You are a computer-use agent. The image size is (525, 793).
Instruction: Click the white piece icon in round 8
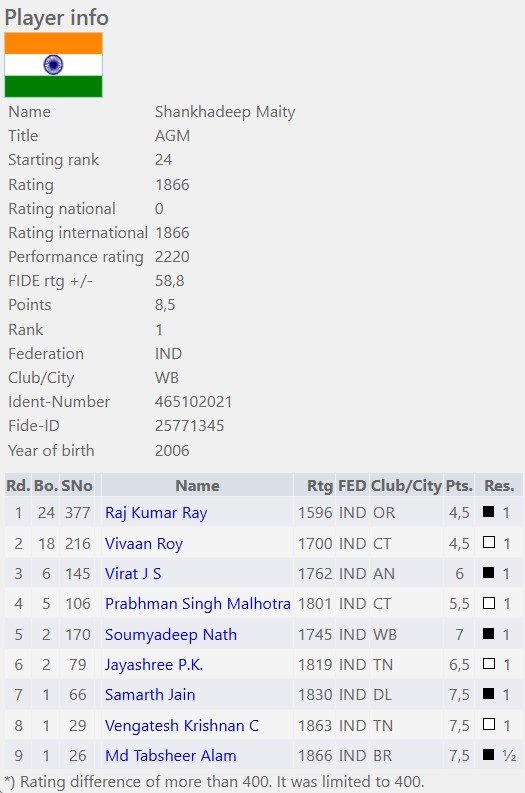[x=489, y=724]
